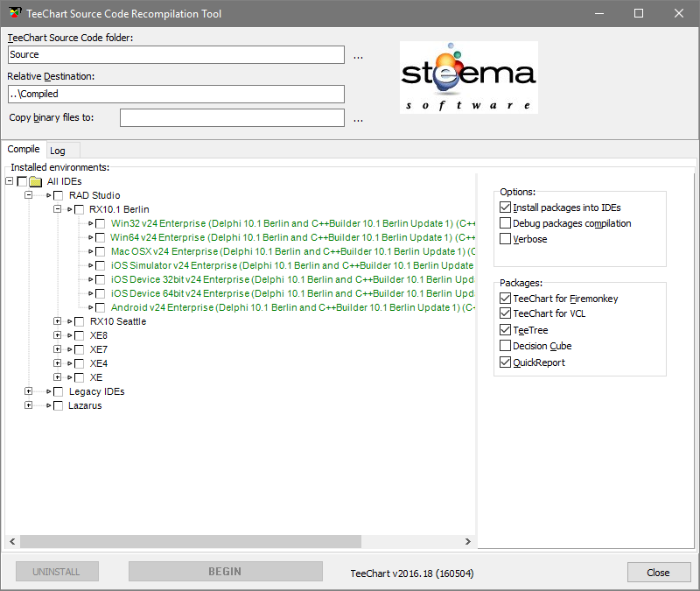Image resolution: width=700 pixels, height=591 pixels.
Task: Check the Win64 v24 Enterprise checkbox
Action: (100, 237)
